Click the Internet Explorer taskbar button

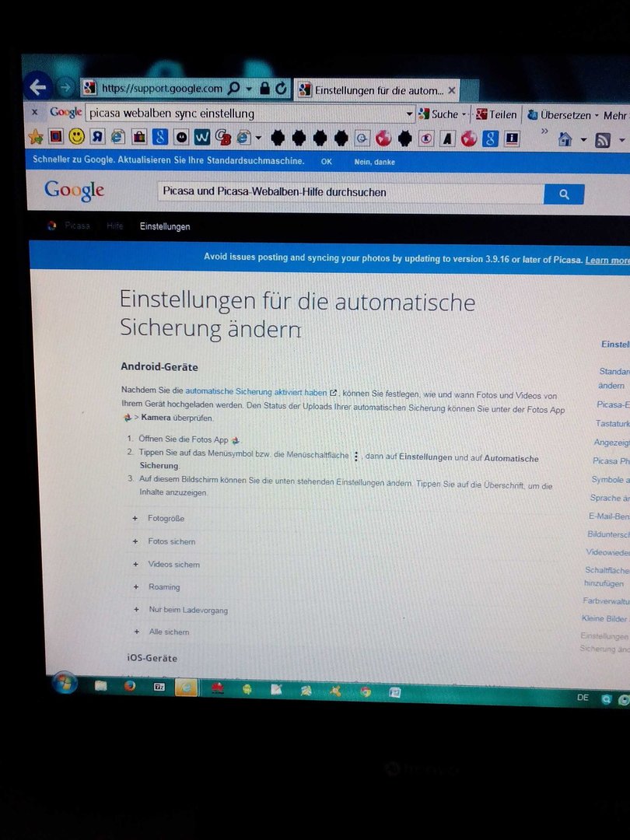click(x=187, y=688)
